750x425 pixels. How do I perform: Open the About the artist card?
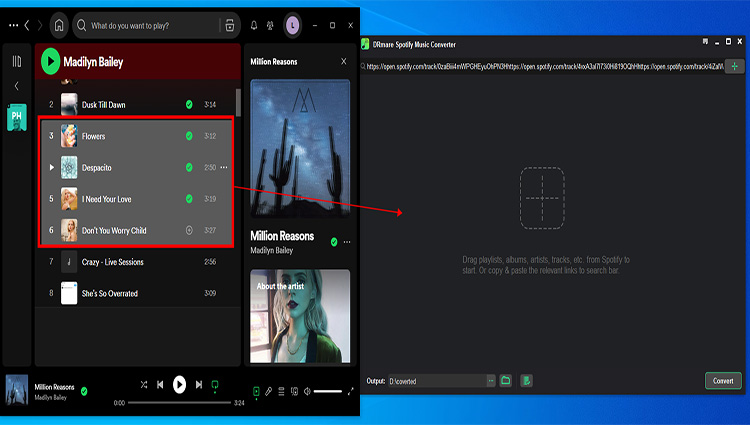coord(300,316)
